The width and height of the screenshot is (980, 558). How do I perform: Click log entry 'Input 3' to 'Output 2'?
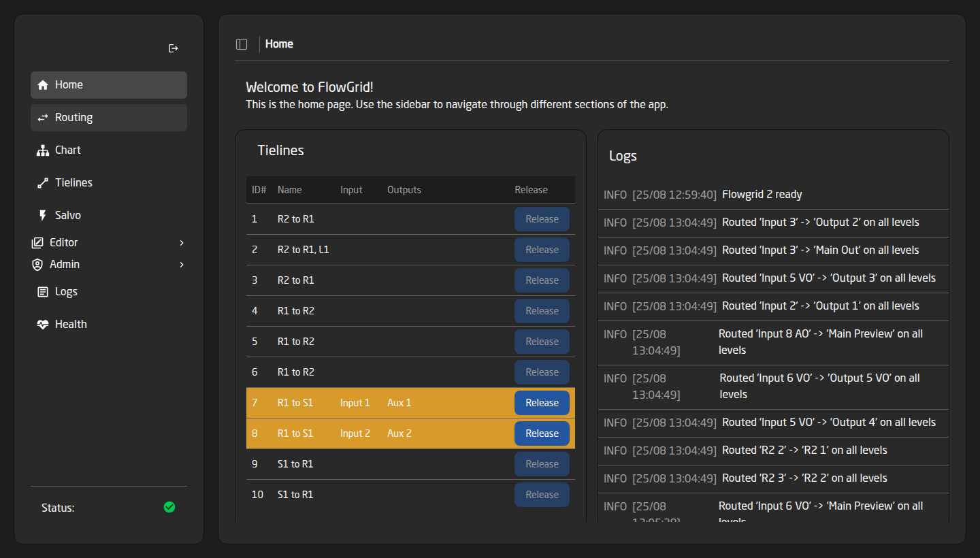(x=773, y=223)
